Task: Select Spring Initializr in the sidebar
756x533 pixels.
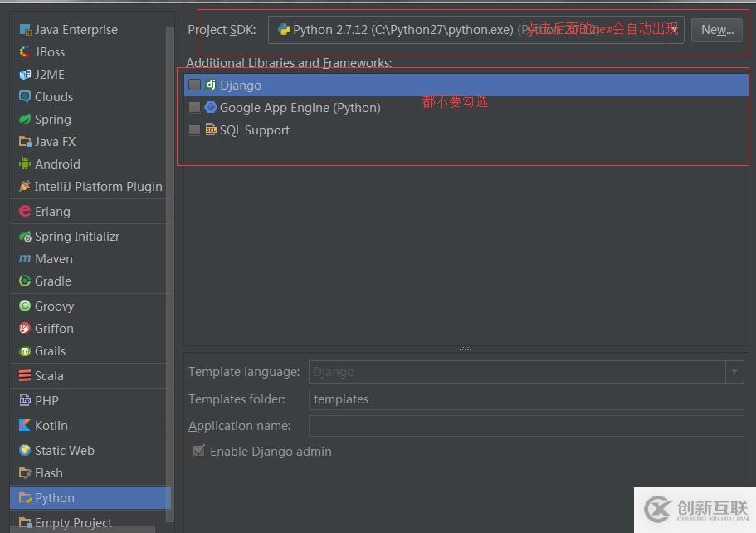Action: click(25, 236)
